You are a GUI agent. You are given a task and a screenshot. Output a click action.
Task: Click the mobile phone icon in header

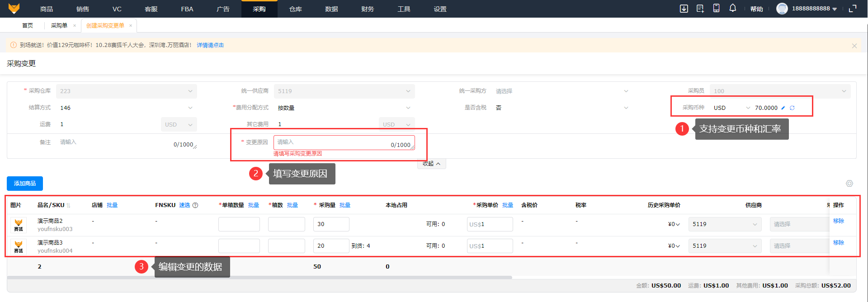(x=717, y=8)
